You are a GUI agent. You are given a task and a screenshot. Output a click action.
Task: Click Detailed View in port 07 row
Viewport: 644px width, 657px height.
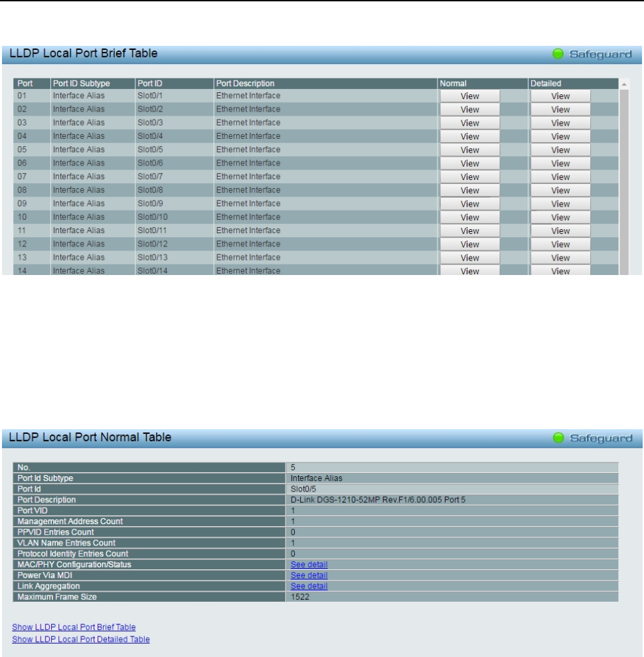click(x=560, y=177)
